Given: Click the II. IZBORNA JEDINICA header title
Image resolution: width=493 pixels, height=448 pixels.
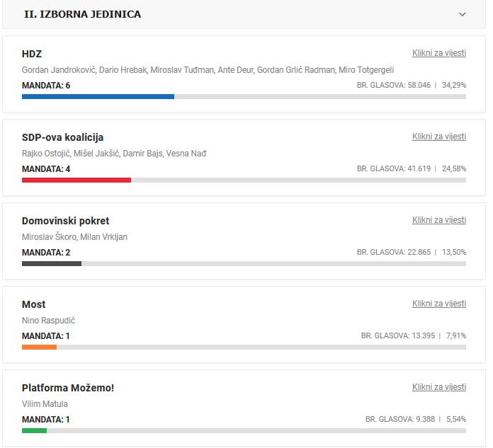Looking at the screenshot, I should point(82,14).
